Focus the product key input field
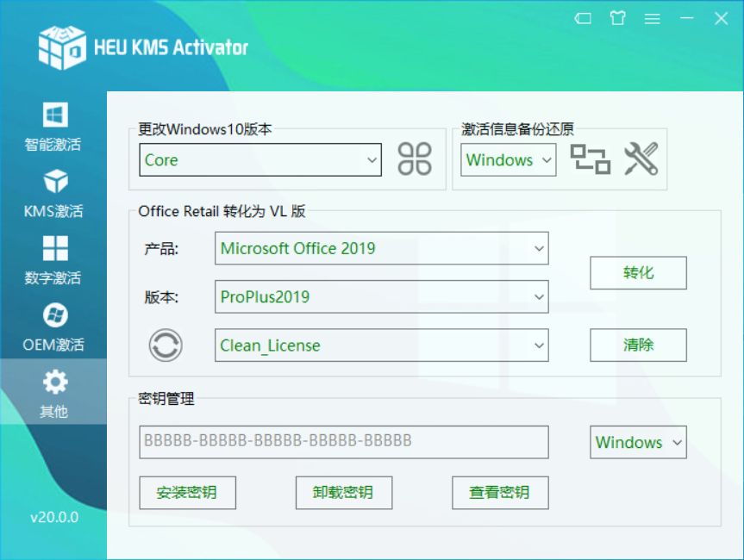The image size is (744, 560). tap(343, 441)
